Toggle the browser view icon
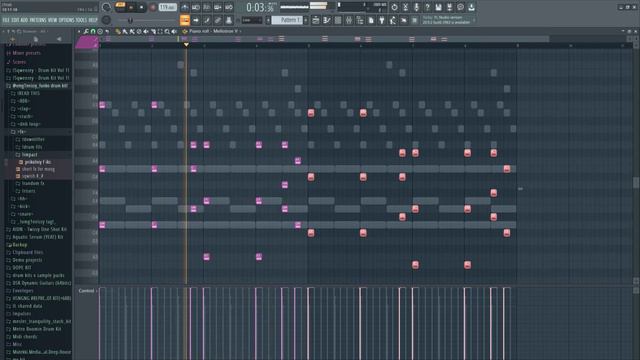 (360, 20)
